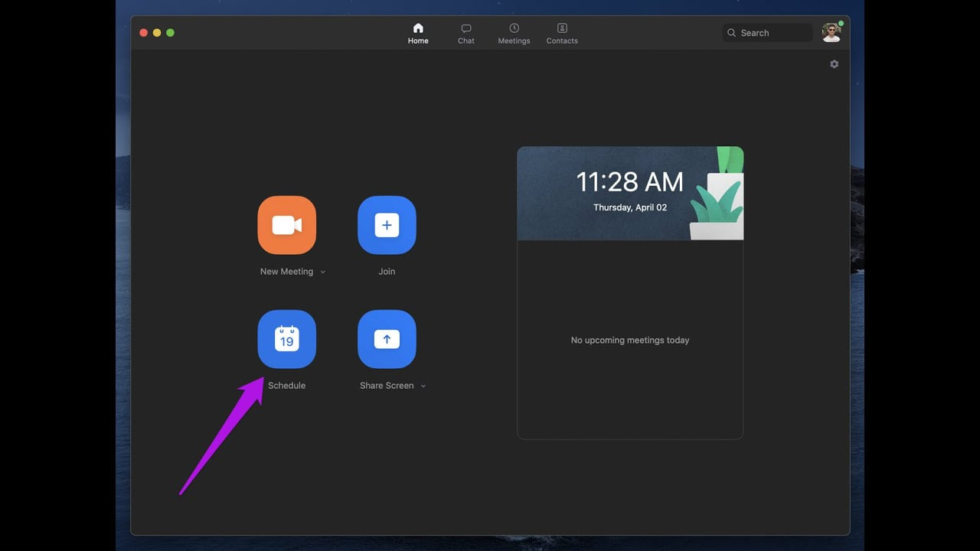Click the 'Schedule' text label
Image resolution: width=980 pixels, height=551 pixels.
[x=286, y=386]
